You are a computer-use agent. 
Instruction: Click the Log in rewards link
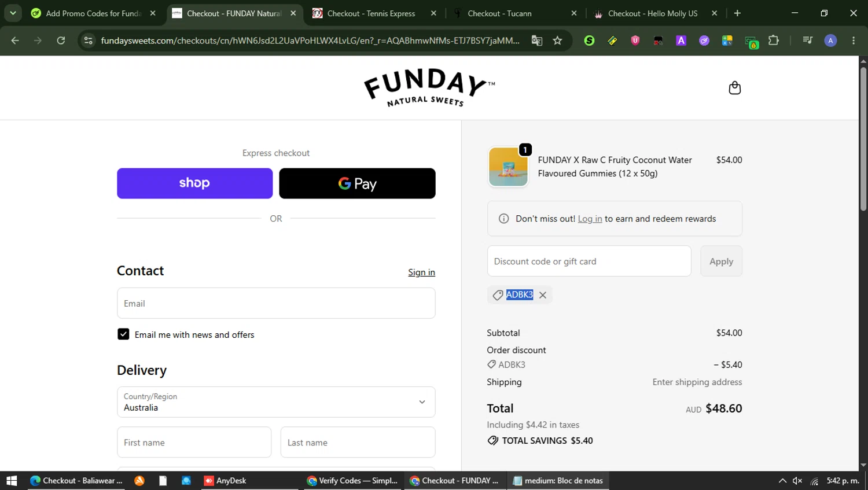pos(590,219)
